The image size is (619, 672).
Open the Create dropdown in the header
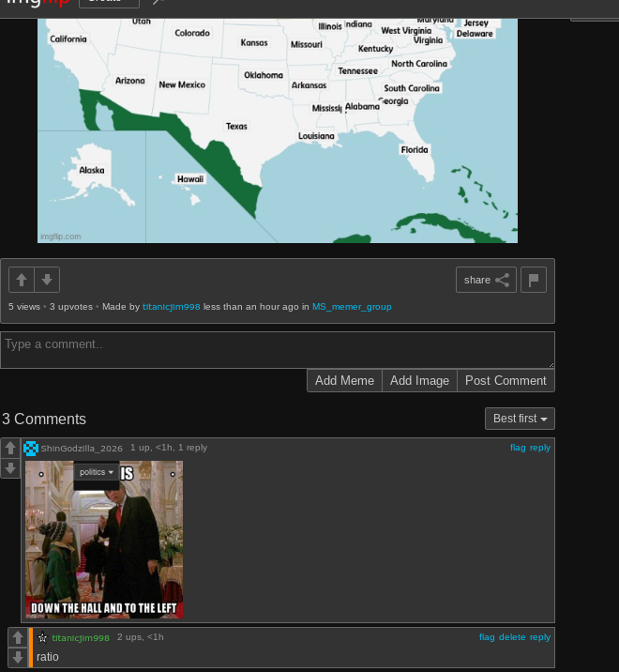(x=109, y=3)
